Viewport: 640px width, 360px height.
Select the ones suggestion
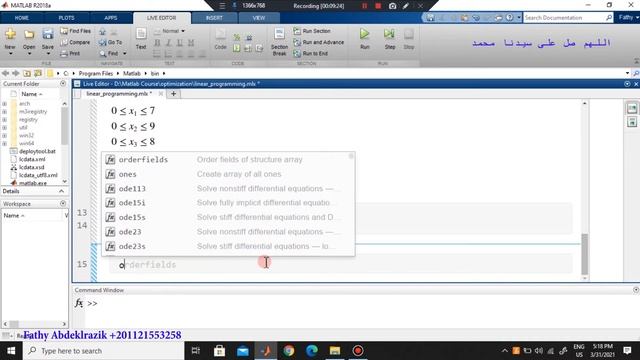(x=228, y=174)
